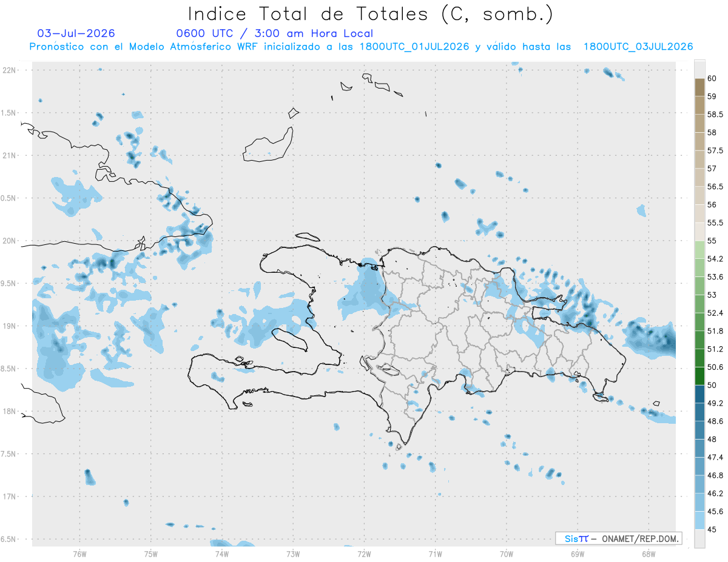Image resolution: width=728 pixels, height=562 pixels.
Task: Click the "73W" longitude label
Action: pyautogui.click(x=293, y=554)
